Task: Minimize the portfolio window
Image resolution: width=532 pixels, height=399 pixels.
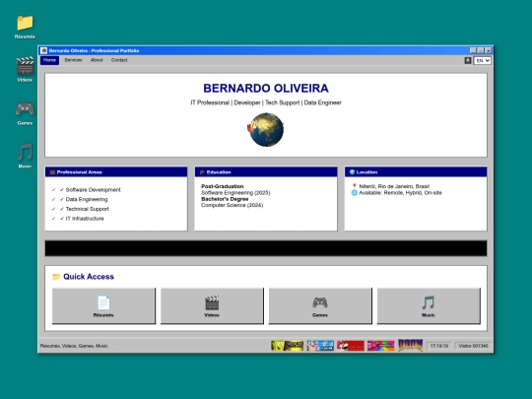Action: (x=473, y=50)
